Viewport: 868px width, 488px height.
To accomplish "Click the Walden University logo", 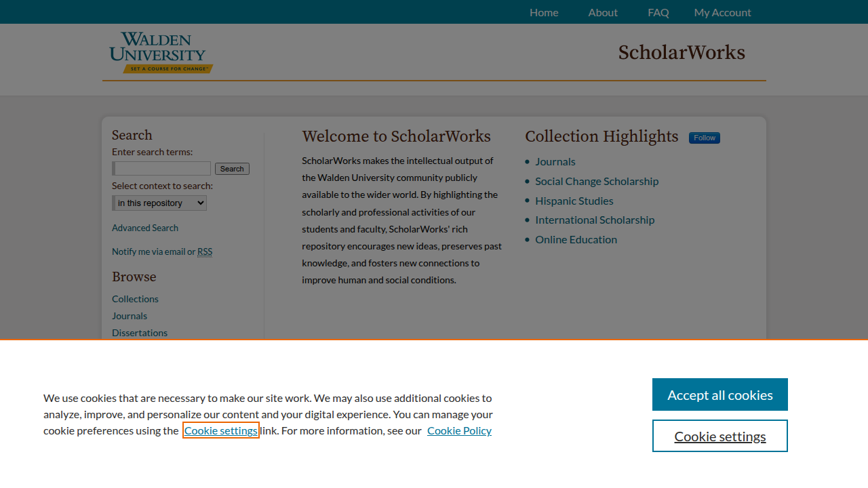I will click(161, 52).
